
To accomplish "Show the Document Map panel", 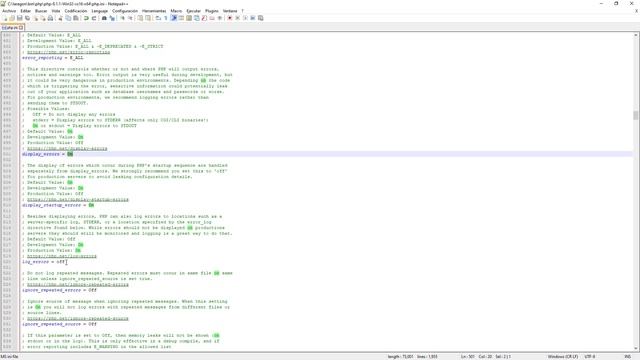I will [x=189, y=18].
